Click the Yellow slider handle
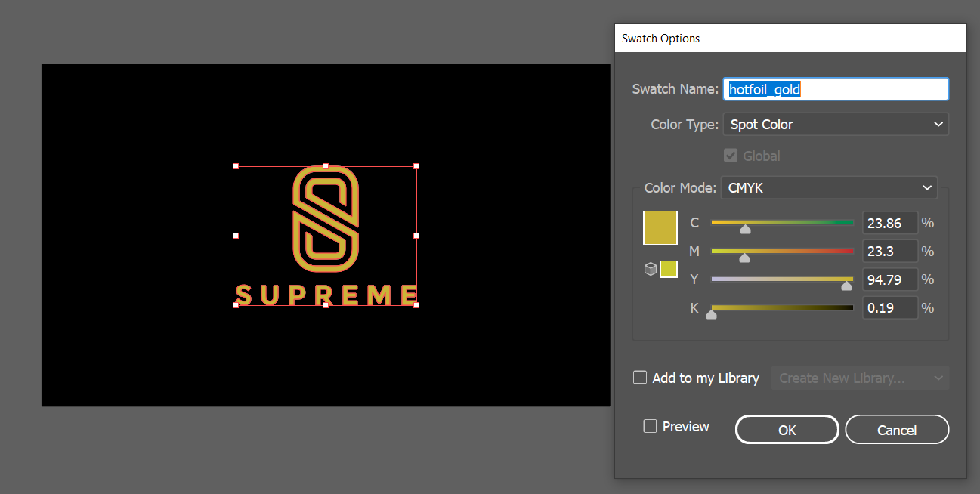The image size is (980, 494). [x=846, y=286]
